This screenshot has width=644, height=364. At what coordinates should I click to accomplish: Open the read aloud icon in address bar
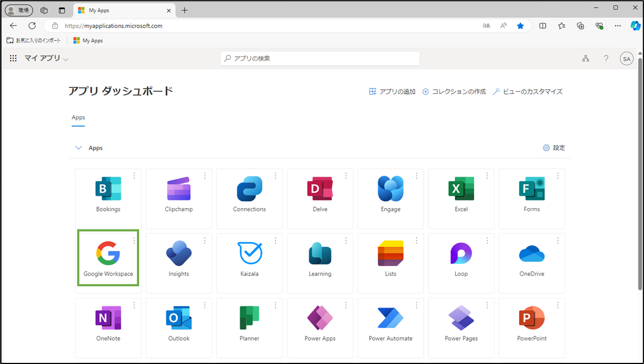504,26
